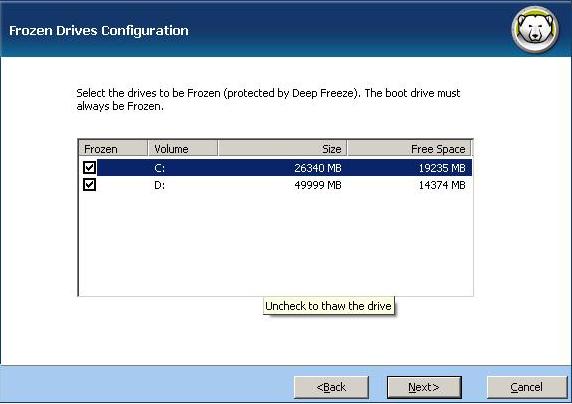This screenshot has height=404, width=572.
Task: Click the 49999 MB size value
Action: (x=318, y=185)
